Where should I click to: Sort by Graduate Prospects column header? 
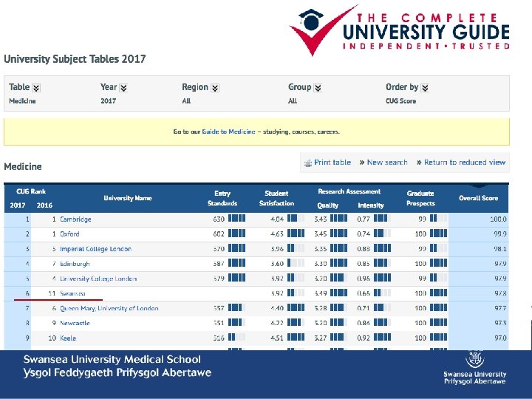tap(420, 198)
